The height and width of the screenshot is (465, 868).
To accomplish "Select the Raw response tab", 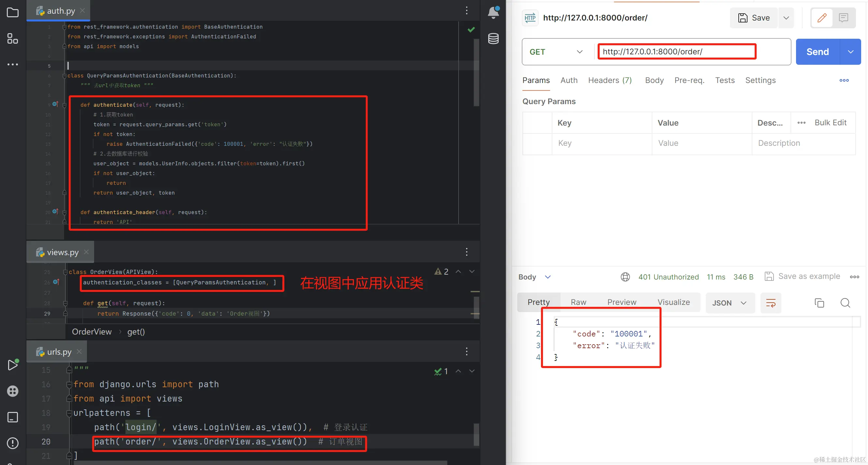I will [578, 302].
